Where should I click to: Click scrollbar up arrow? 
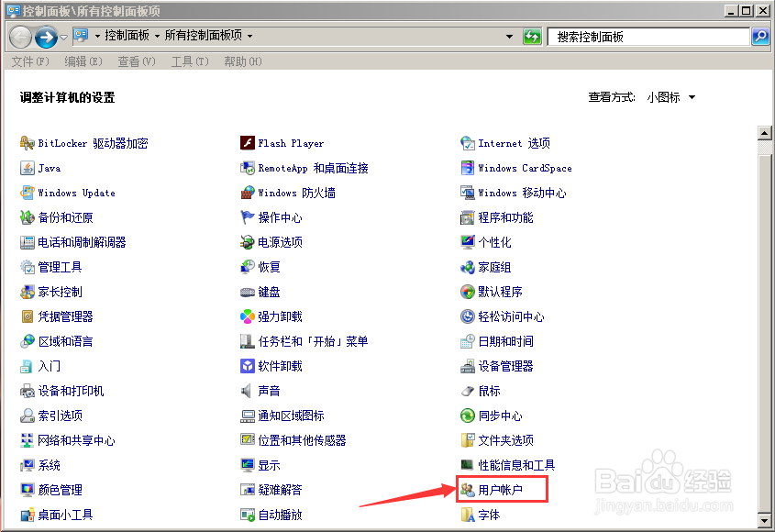(x=764, y=133)
